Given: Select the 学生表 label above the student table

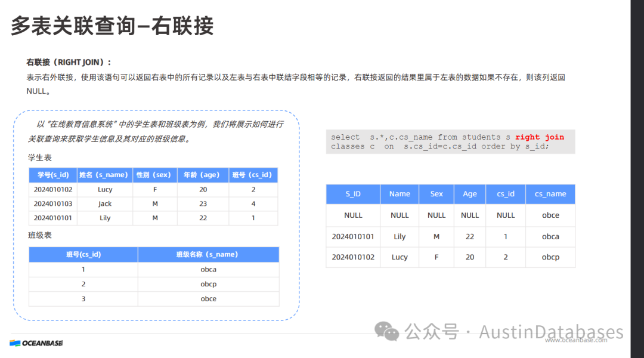Looking at the screenshot, I should coord(40,158).
